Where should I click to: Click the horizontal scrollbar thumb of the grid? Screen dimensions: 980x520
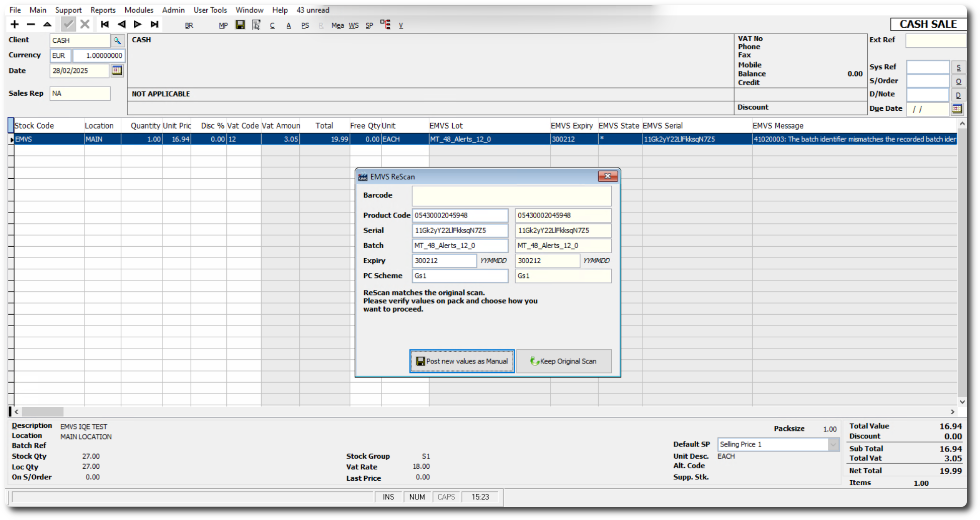[43, 412]
